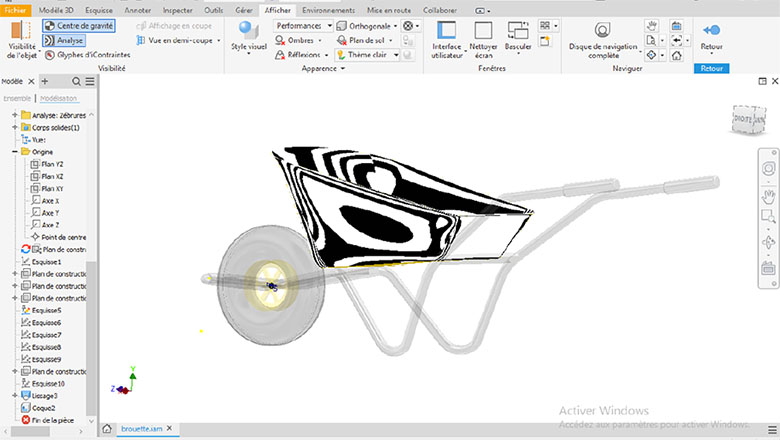Toggle Centre de gravité display
Image resolution: width=780 pixels, height=440 pixels.
coord(79,25)
